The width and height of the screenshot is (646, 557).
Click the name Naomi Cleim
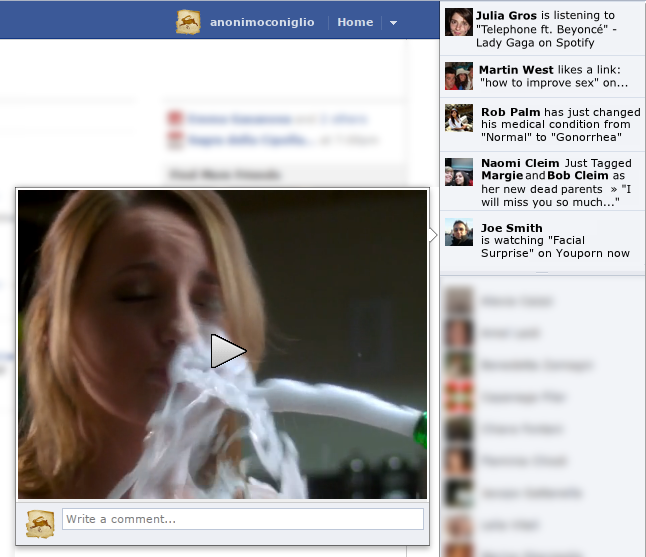coord(520,163)
